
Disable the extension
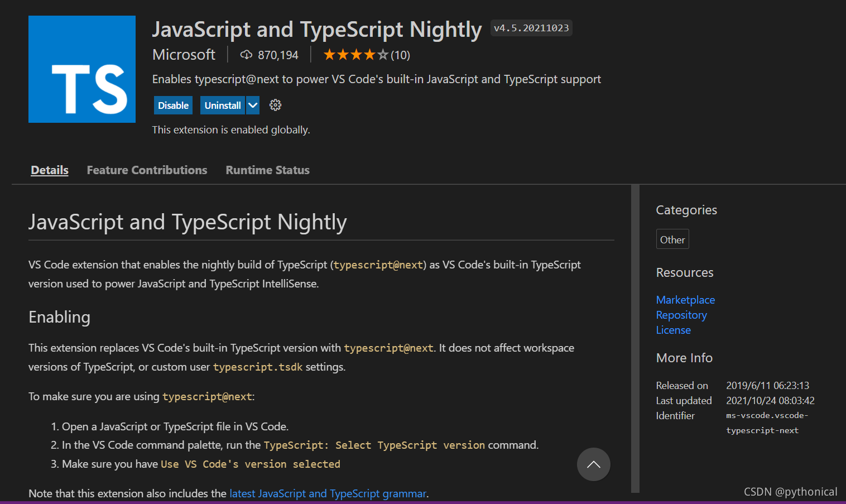(x=173, y=105)
